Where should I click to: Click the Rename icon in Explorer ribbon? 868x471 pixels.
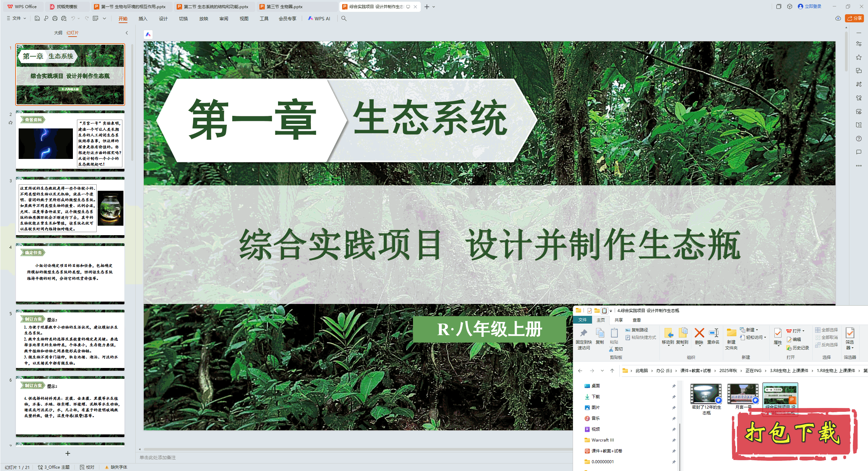tap(713, 333)
